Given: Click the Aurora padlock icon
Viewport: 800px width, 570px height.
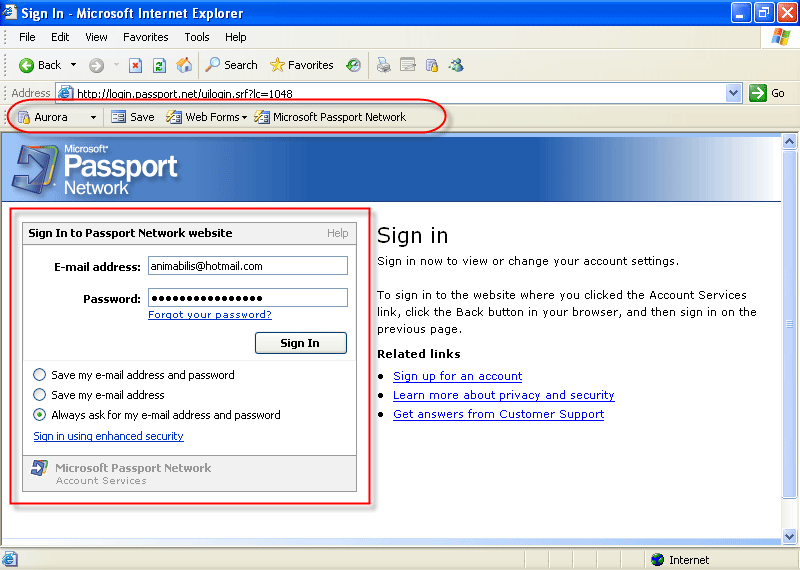Looking at the screenshot, I should pyautogui.click(x=24, y=117).
